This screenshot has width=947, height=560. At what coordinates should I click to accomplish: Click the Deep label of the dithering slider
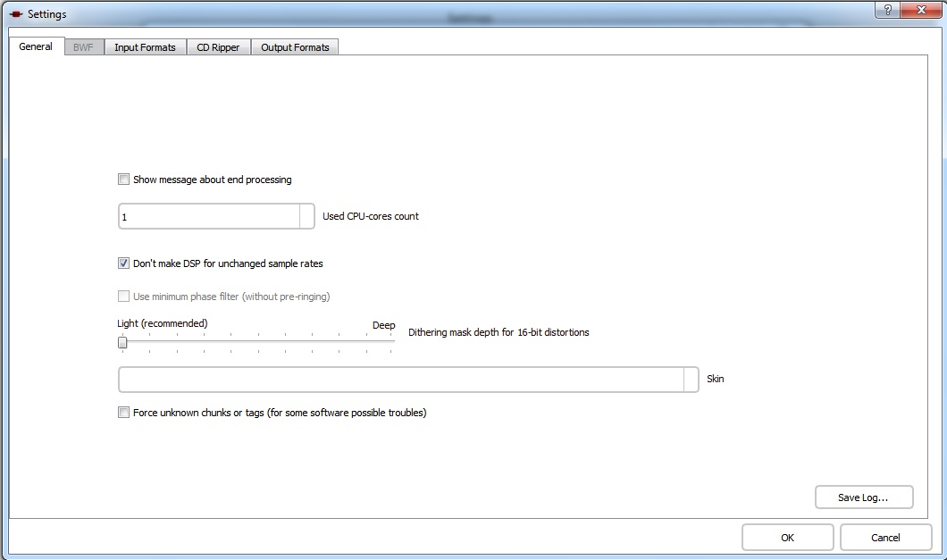pyautogui.click(x=383, y=325)
